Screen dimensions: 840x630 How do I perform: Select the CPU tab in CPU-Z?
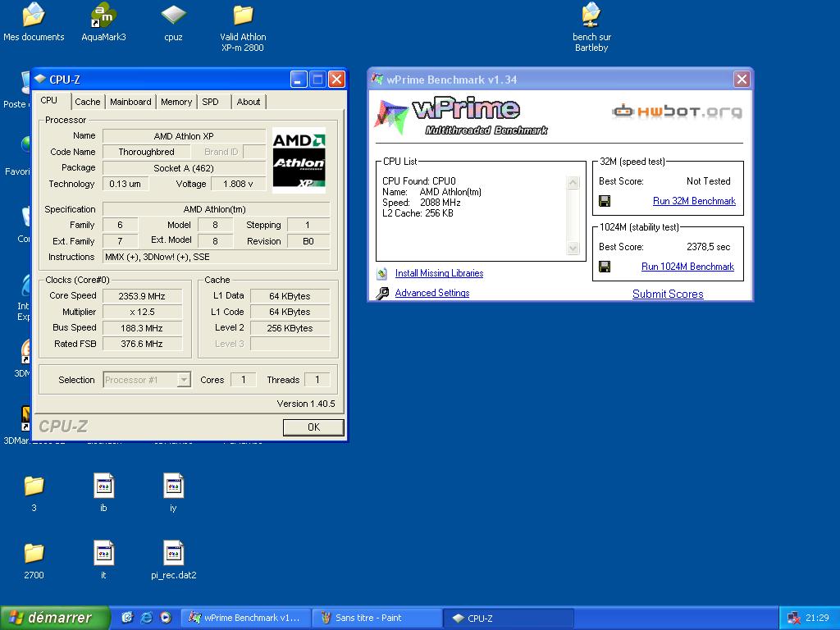(x=48, y=100)
